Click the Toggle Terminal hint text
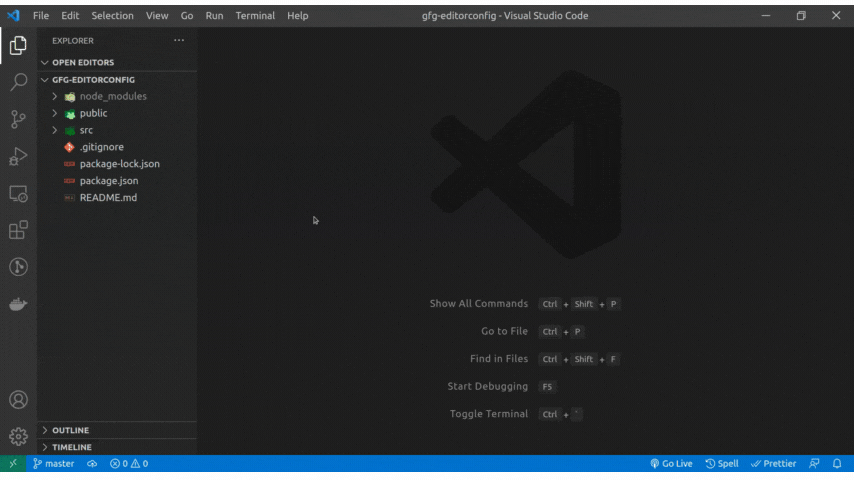The image size is (854, 480). [489, 414]
